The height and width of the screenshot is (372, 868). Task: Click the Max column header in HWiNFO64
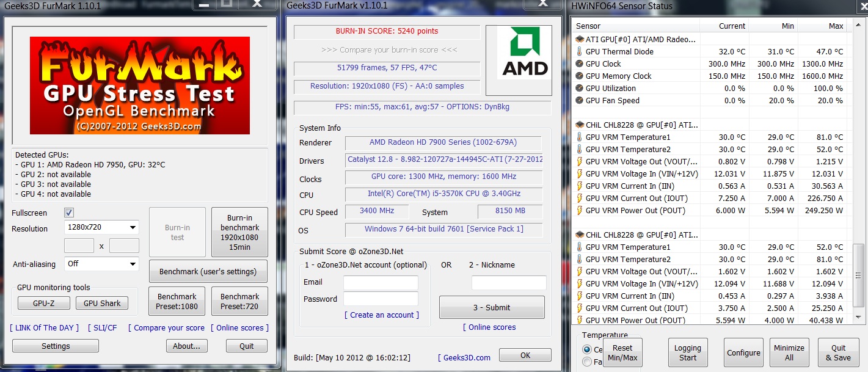822,26
